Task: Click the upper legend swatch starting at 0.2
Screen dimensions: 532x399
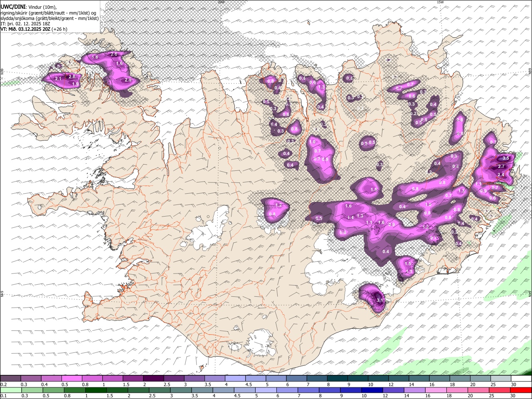Action: pos(10,378)
